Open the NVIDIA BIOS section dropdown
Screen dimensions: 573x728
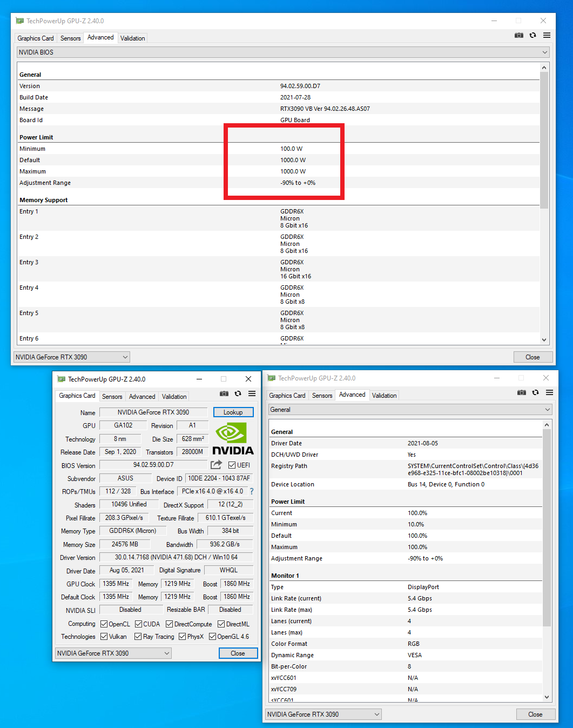[283, 52]
